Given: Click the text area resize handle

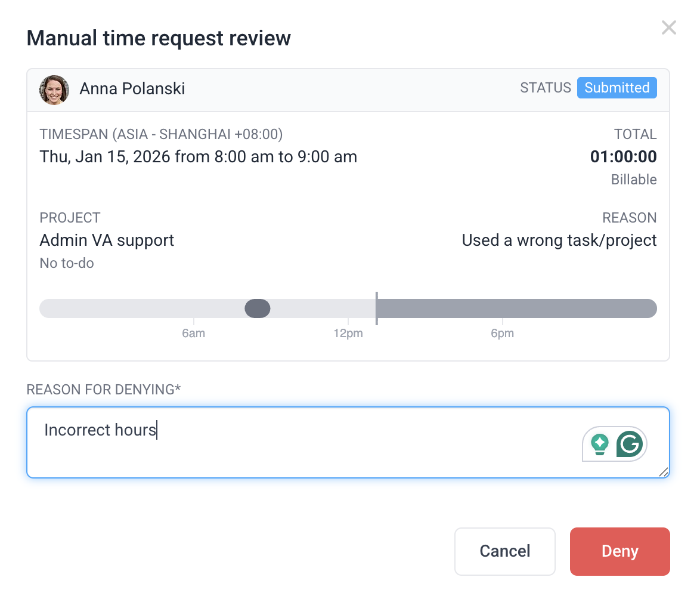Looking at the screenshot, I should (663, 472).
